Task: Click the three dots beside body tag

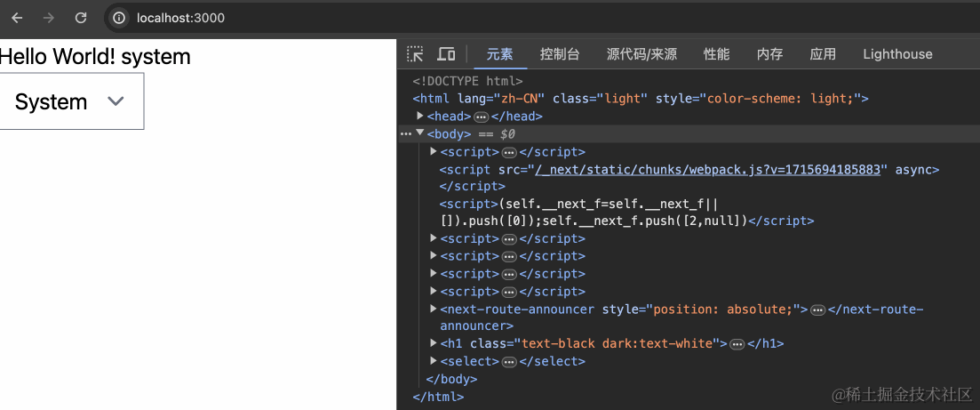Action: tap(405, 134)
